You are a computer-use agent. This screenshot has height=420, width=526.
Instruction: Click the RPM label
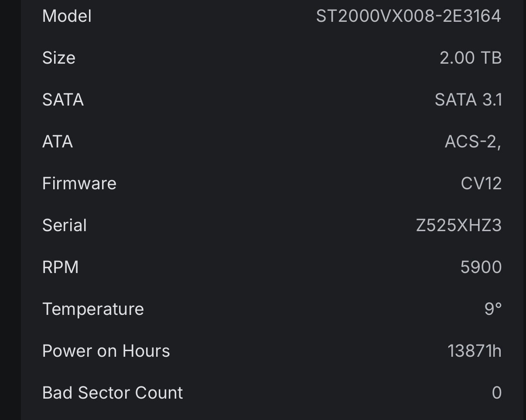pyautogui.click(x=61, y=267)
